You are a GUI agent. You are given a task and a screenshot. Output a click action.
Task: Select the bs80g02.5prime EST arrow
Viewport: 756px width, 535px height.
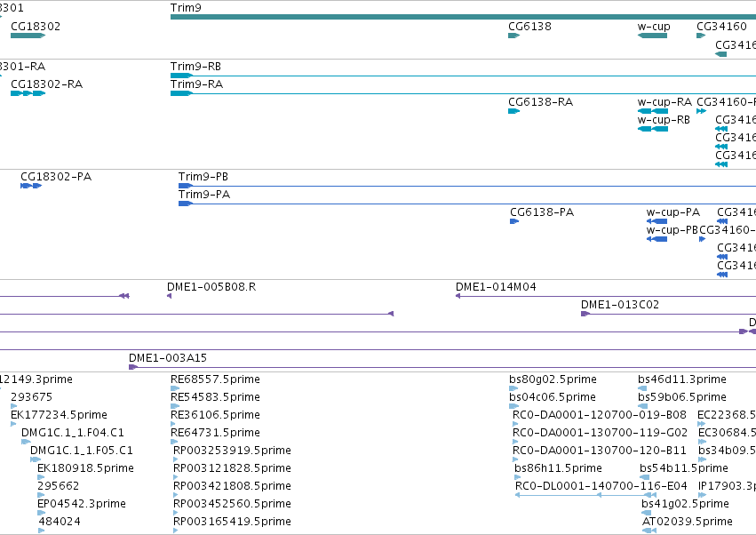tap(513, 388)
